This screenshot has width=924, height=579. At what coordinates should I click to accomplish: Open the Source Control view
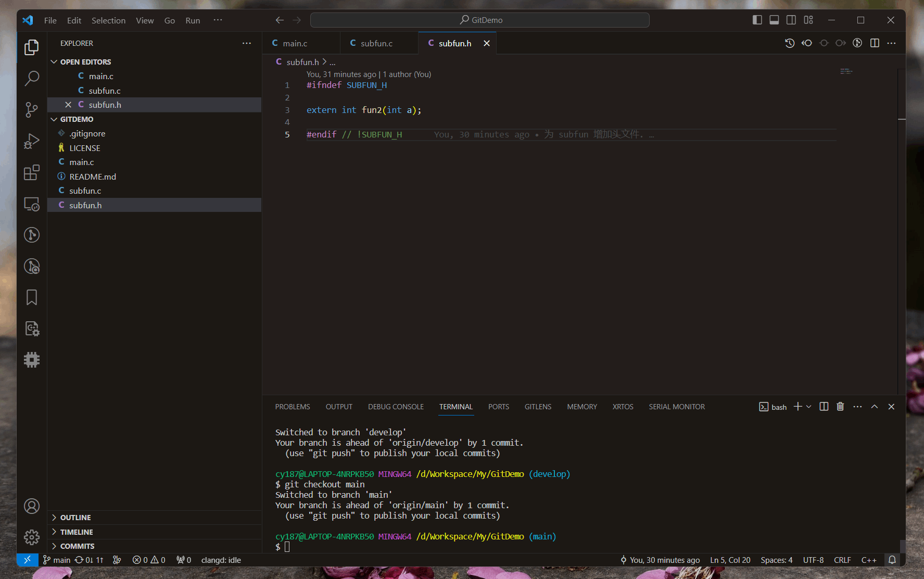click(32, 110)
